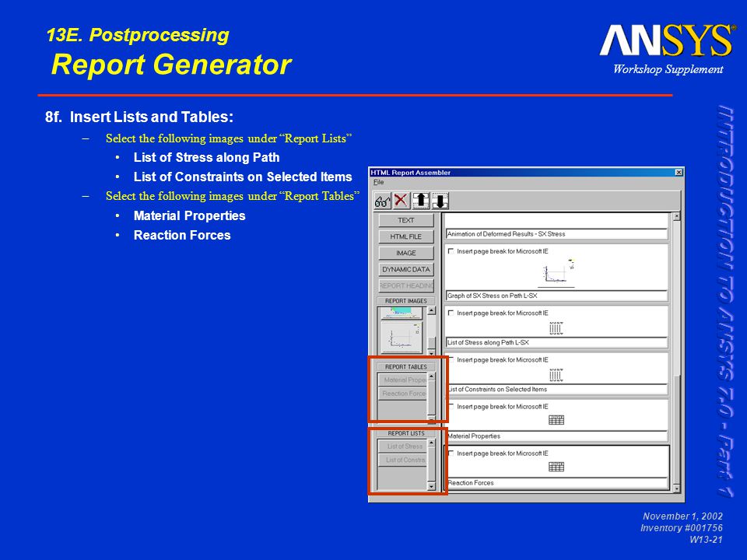
Task: Click the List of Stress along Path L-SX caption field
Action: click(x=556, y=342)
